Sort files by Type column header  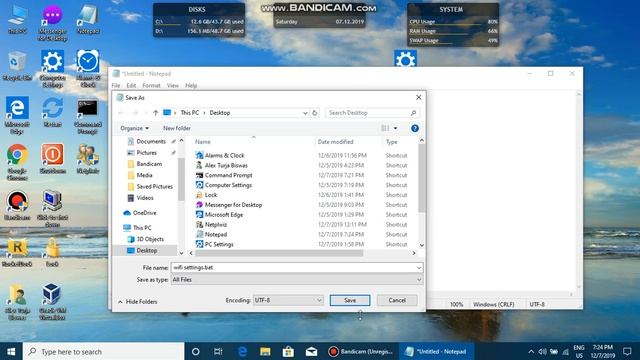(x=391, y=142)
